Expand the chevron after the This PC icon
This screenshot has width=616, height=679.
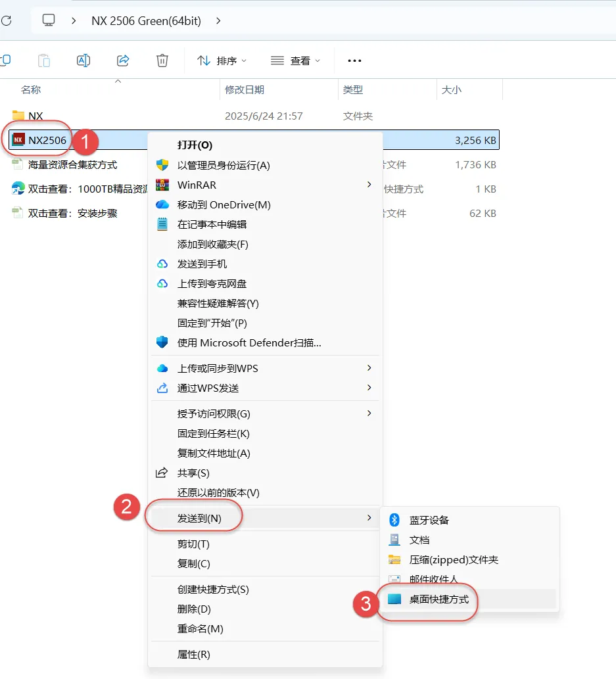74,20
